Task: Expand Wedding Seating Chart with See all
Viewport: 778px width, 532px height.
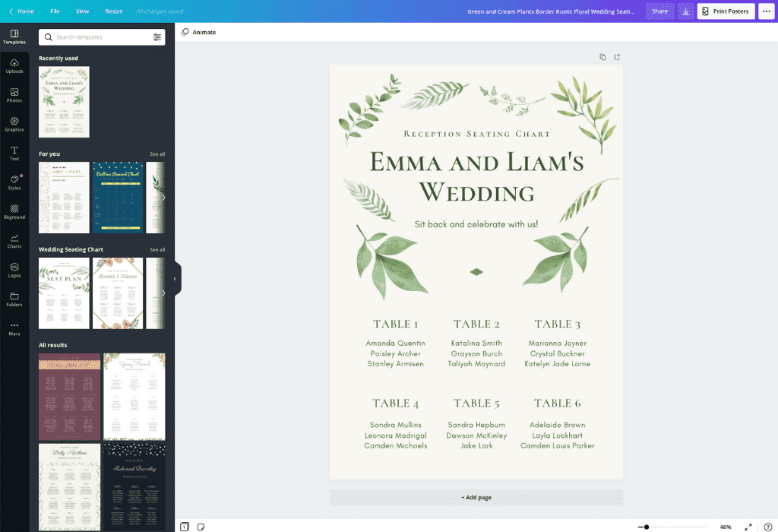Action: [x=157, y=249]
